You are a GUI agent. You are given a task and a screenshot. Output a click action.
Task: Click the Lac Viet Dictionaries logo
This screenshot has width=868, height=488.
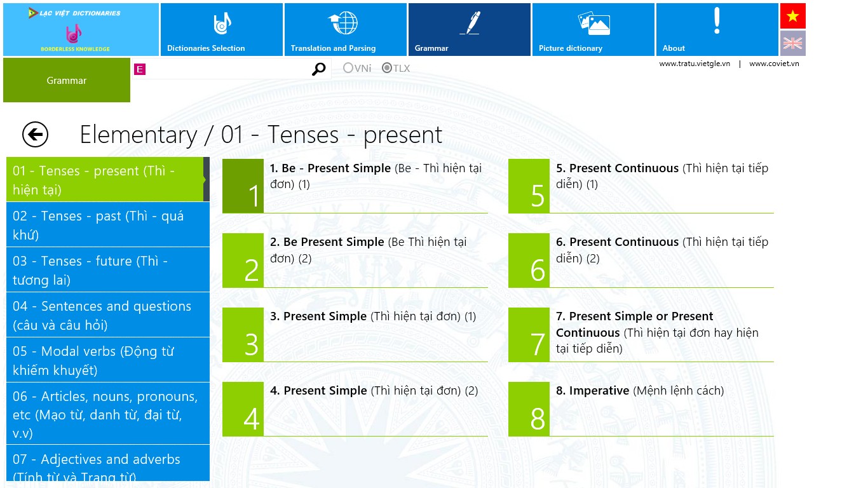[x=81, y=30]
